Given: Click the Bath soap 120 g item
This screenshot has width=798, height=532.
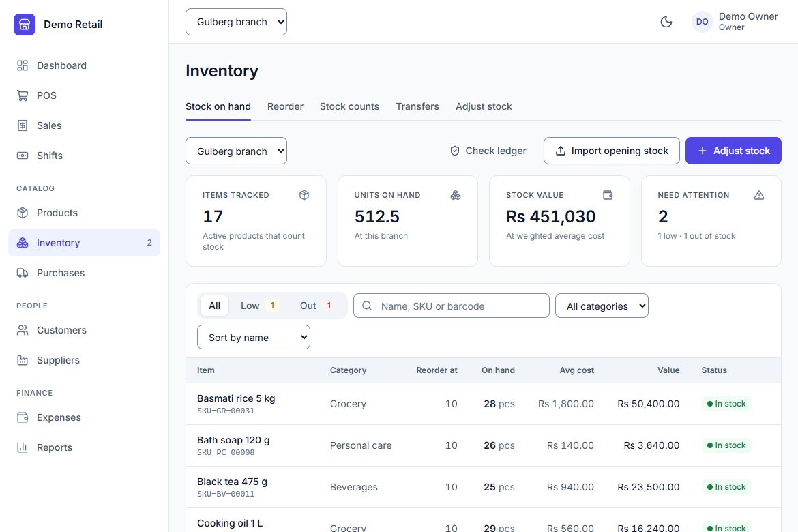Looking at the screenshot, I should [233, 440].
